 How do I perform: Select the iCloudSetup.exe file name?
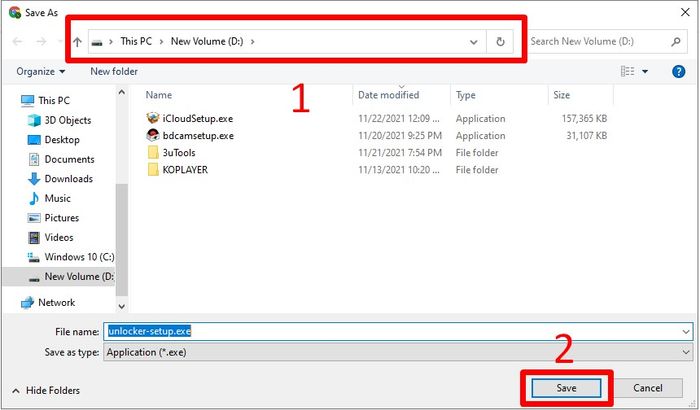(198, 119)
